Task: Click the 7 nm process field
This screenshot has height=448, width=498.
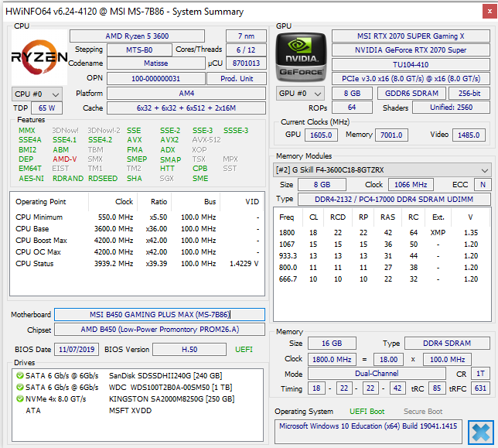Action: click(x=246, y=36)
